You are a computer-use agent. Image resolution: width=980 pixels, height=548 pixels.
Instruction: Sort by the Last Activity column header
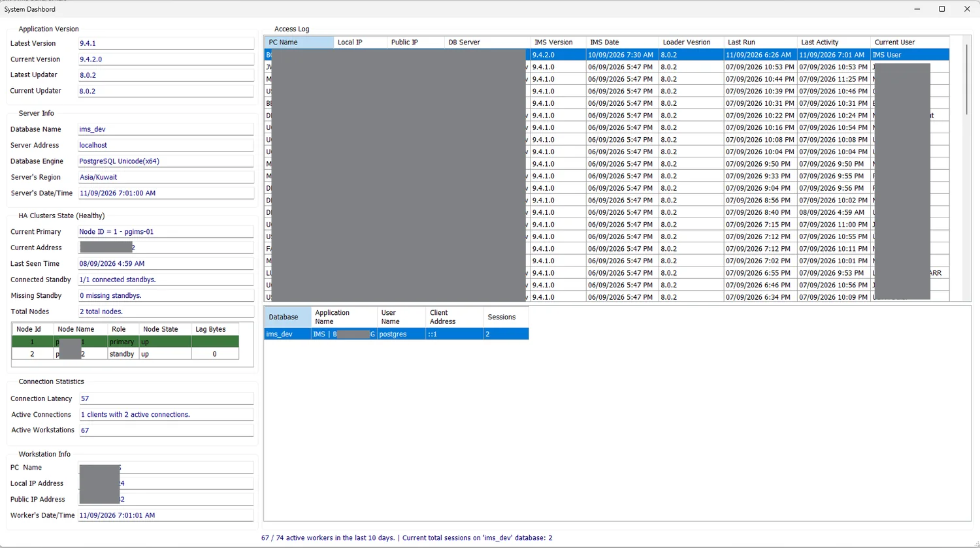tap(834, 42)
